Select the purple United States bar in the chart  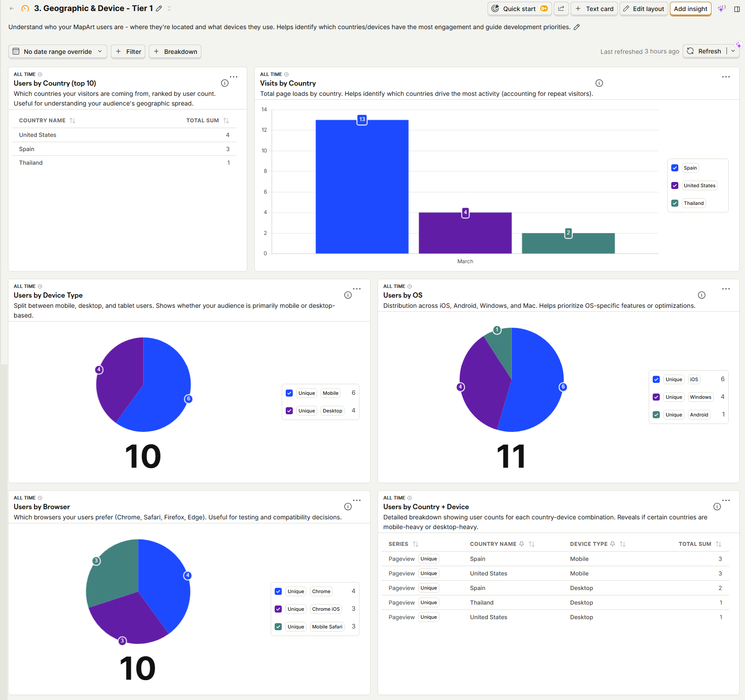[465, 232]
